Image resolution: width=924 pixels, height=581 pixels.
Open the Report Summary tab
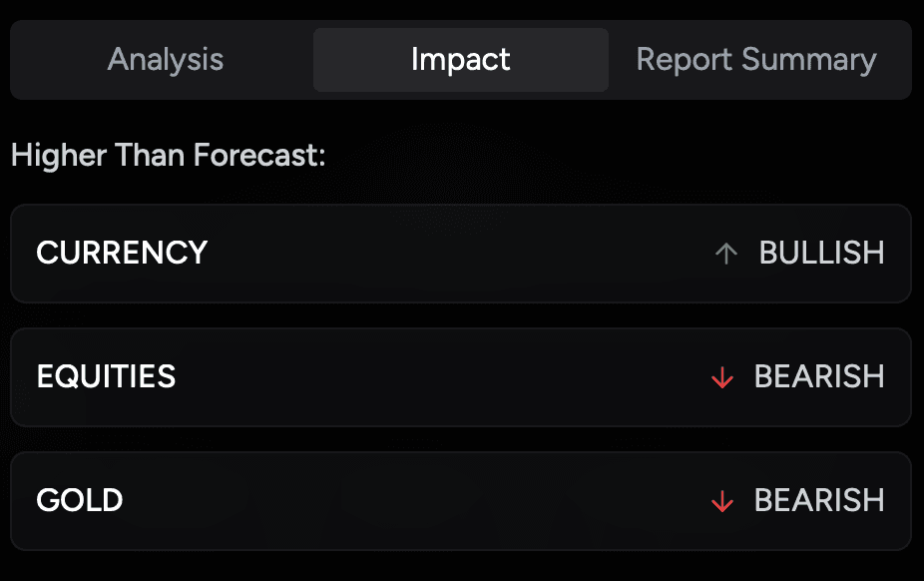pos(754,59)
